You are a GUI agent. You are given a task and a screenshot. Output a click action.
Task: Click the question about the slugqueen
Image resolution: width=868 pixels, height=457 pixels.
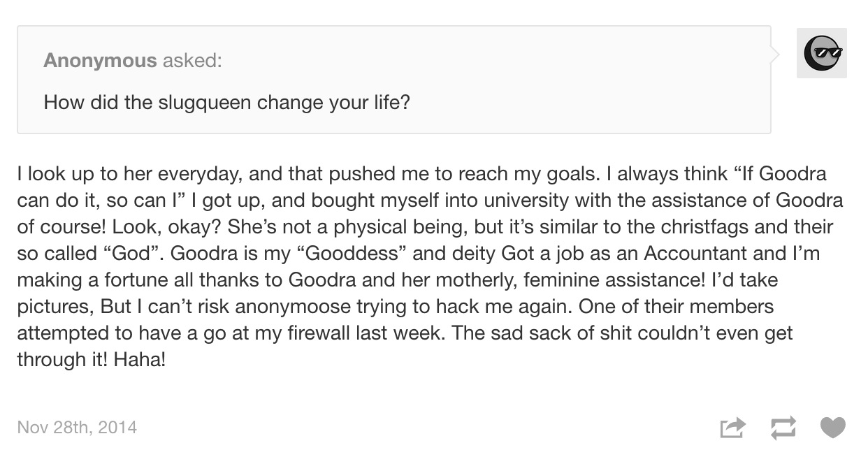pyautogui.click(x=227, y=103)
